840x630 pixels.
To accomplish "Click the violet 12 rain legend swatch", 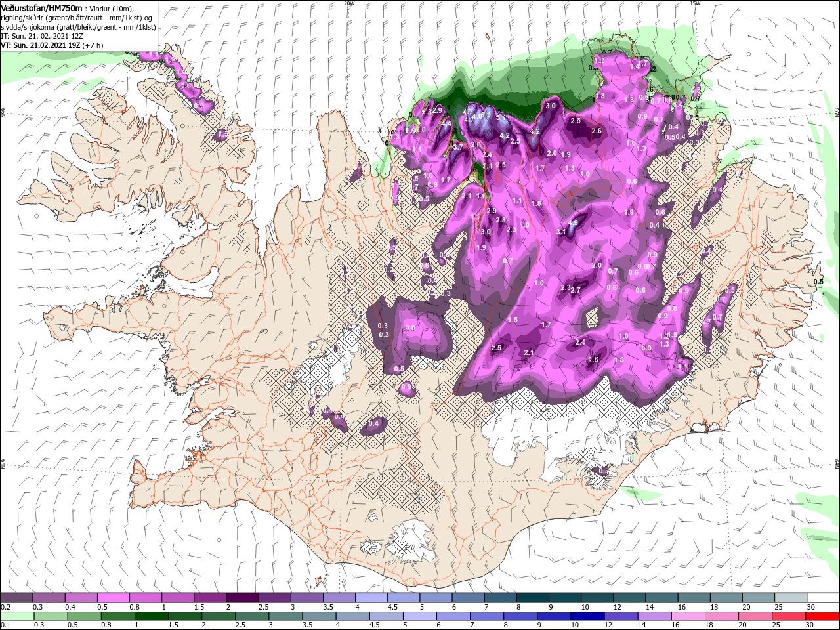I will pyautogui.click(x=620, y=616).
